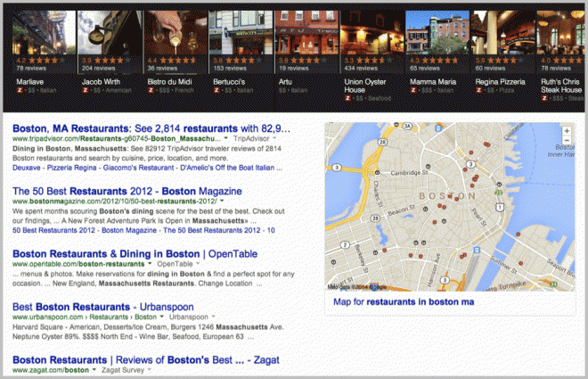The height and width of the screenshot is (379, 588).
Task: Open the green arrow menu after the tripadvisor.com URL
Action: [x=225, y=138]
